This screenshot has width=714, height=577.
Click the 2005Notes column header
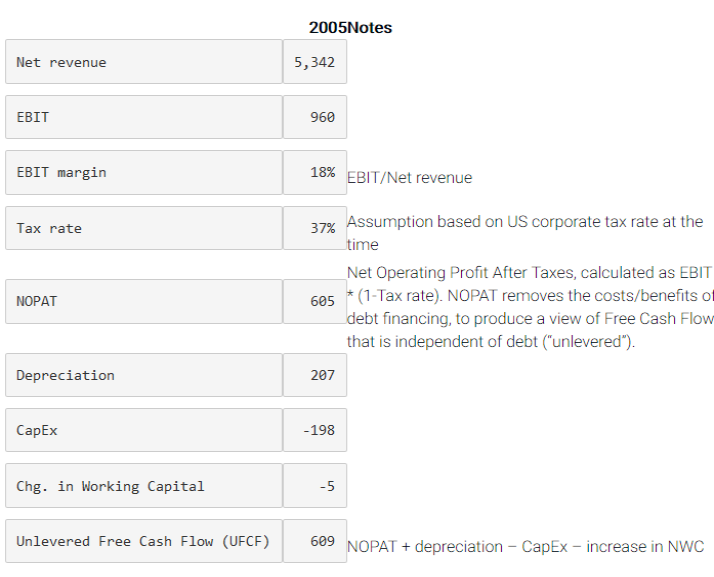350,28
